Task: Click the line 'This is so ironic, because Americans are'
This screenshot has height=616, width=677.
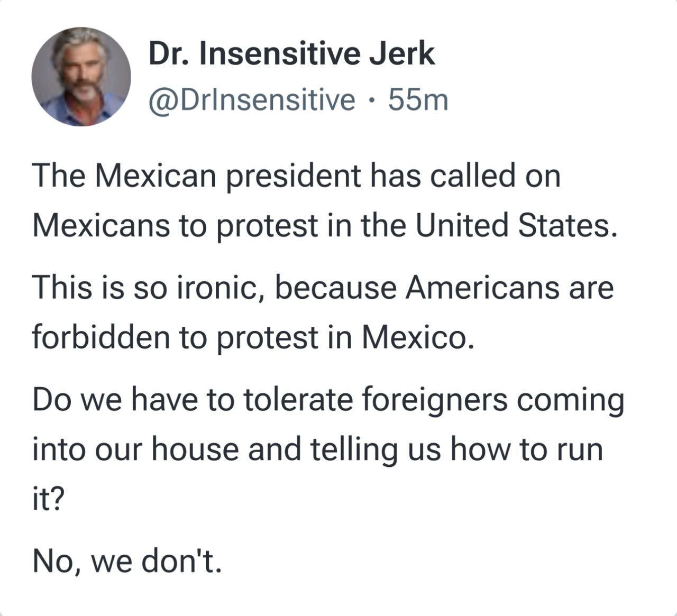Action: pos(323,288)
